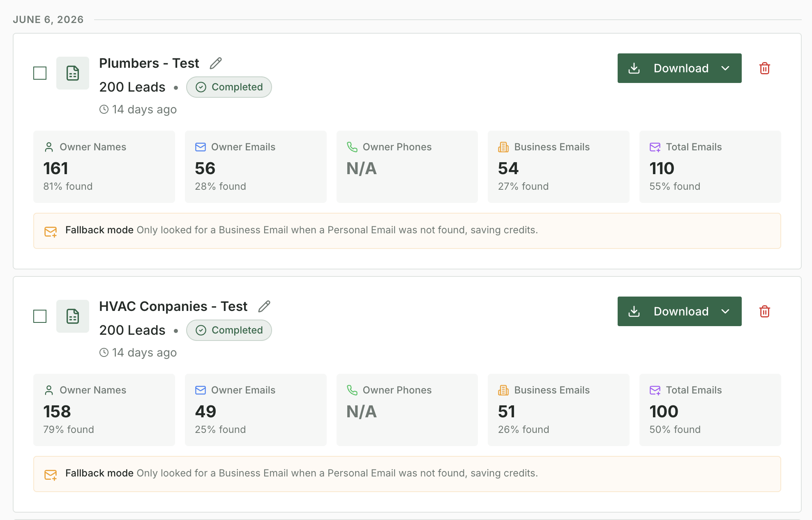The image size is (812, 520).
Task: Click 81% found under Owner Names
Action: [x=68, y=186]
